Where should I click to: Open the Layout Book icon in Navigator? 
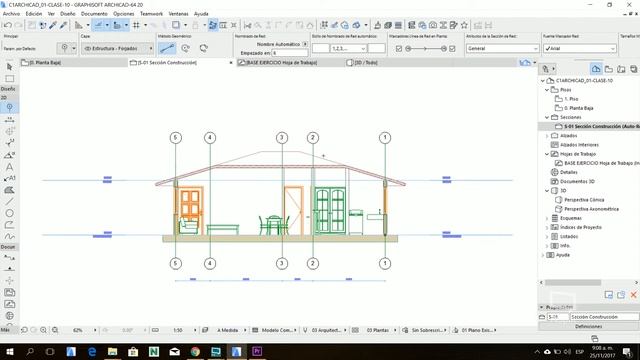coord(621,69)
